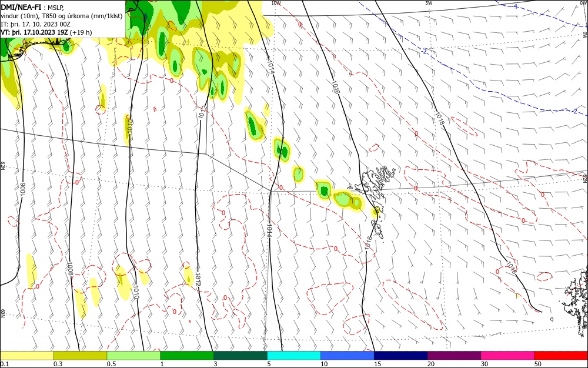Click the "0.5" legend value
The height and width of the screenshot is (368, 588).
click(111, 364)
